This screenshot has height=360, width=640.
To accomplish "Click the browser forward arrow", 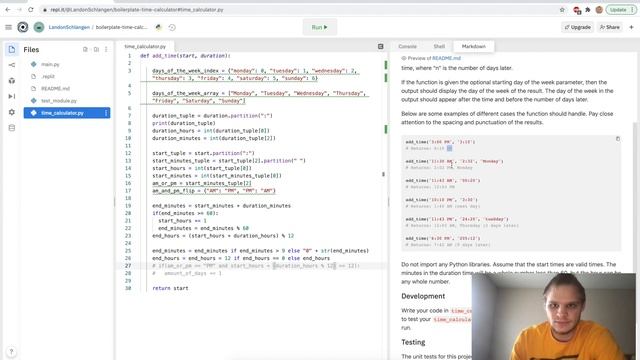I will coord(19,9).
